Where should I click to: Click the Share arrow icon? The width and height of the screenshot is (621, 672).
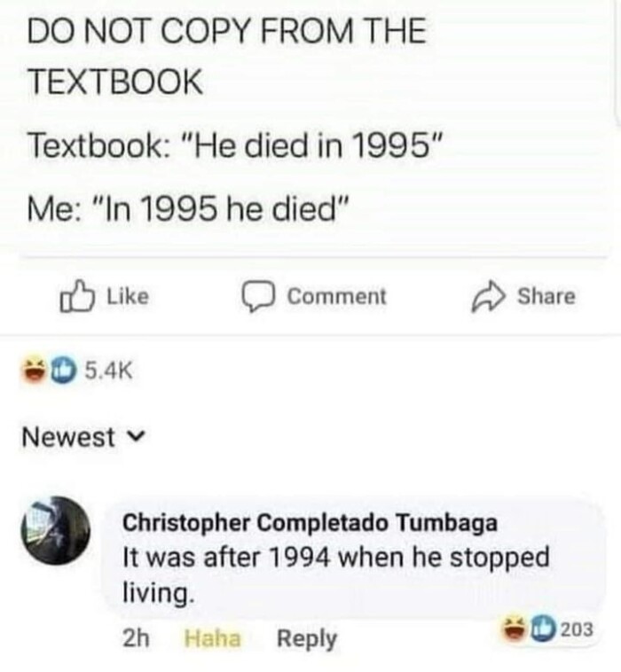489,297
